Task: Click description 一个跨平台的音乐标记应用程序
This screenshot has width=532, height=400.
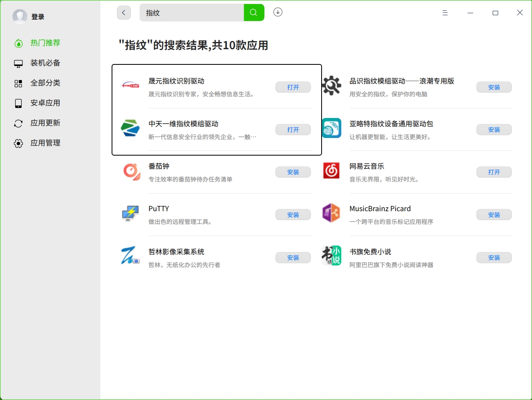Action: [392, 222]
